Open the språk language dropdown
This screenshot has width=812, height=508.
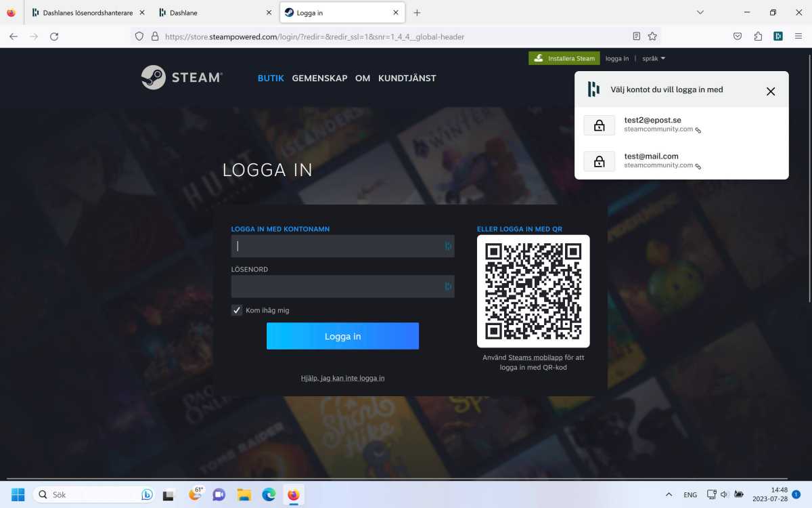tap(654, 58)
